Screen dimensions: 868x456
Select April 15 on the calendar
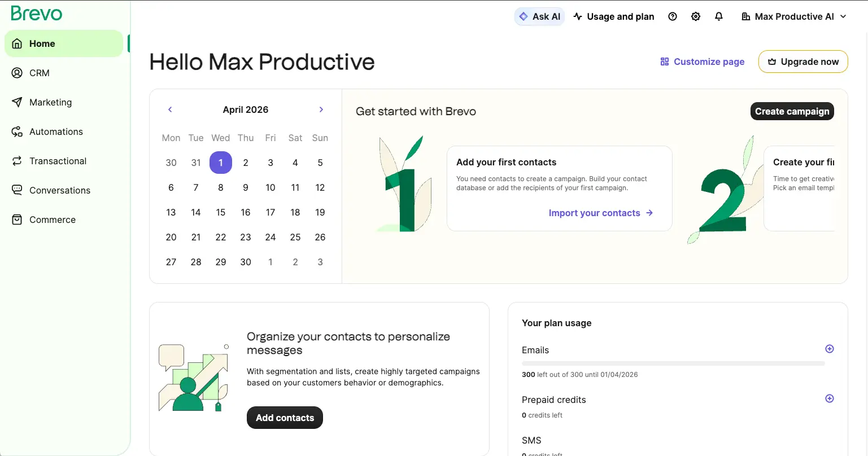[x=221, y=212]
